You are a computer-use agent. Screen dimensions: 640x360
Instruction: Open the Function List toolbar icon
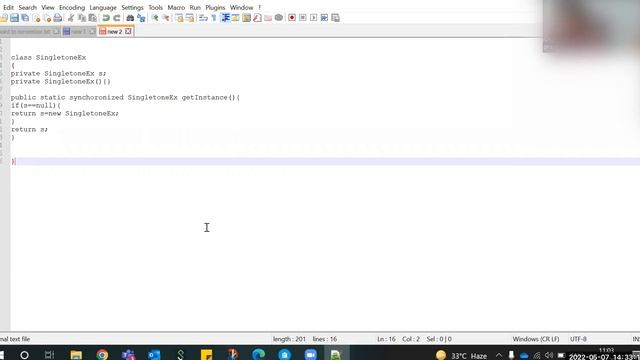[257, 18]
